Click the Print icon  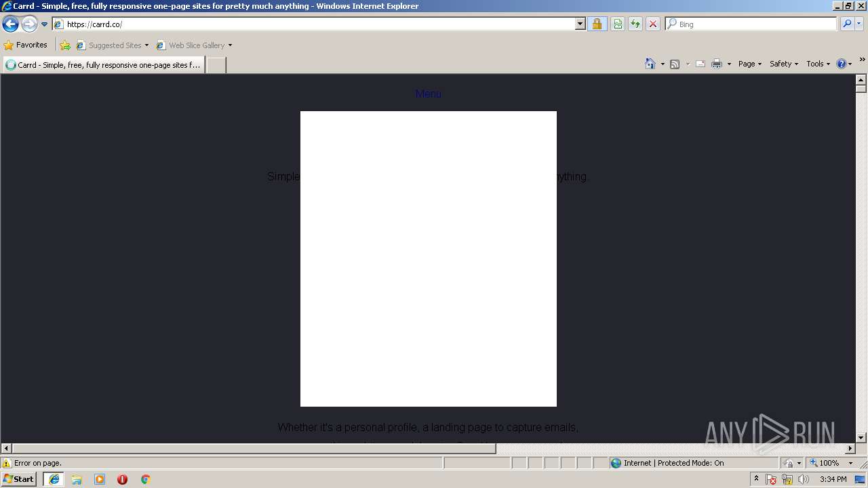click(717, 64)
